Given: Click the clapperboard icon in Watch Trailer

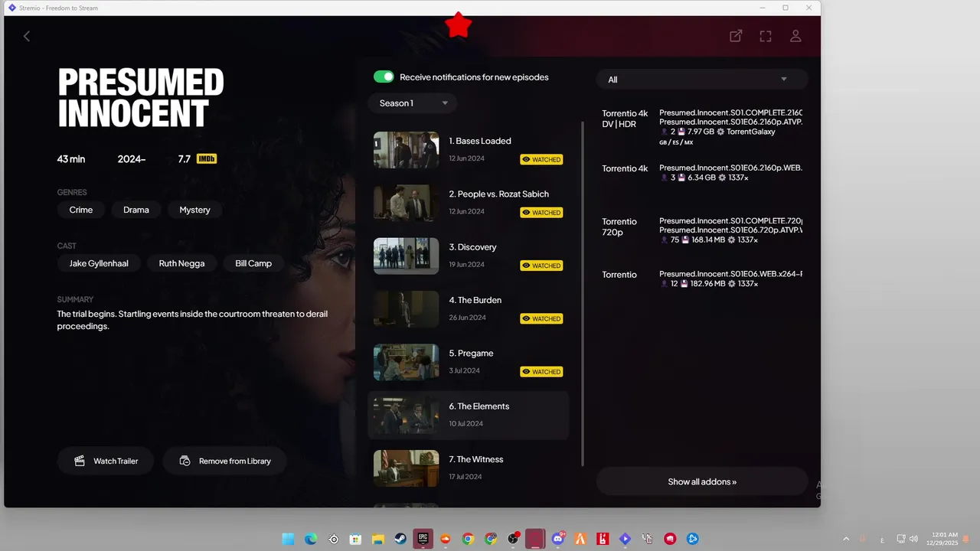Looking at the screenshot, I should (x=80, y=461).
